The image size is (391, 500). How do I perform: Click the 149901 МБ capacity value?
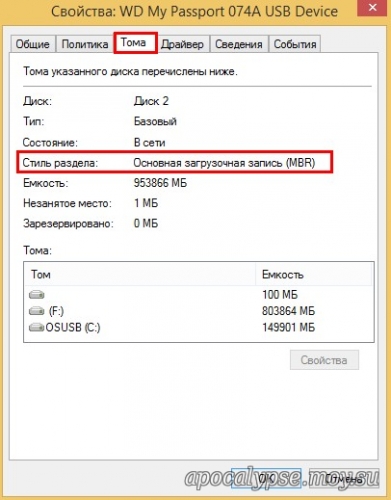288,327
